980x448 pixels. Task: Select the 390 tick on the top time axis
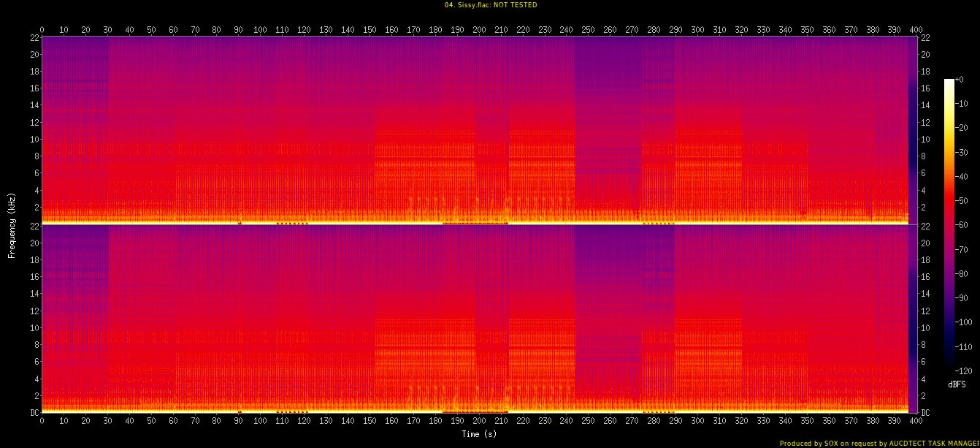[894, 30]
